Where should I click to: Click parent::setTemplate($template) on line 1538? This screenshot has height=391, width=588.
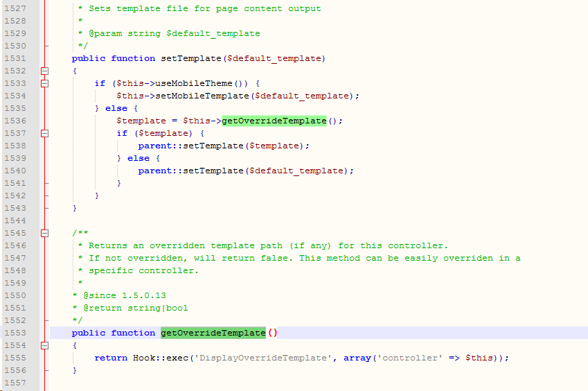point(224,146)
